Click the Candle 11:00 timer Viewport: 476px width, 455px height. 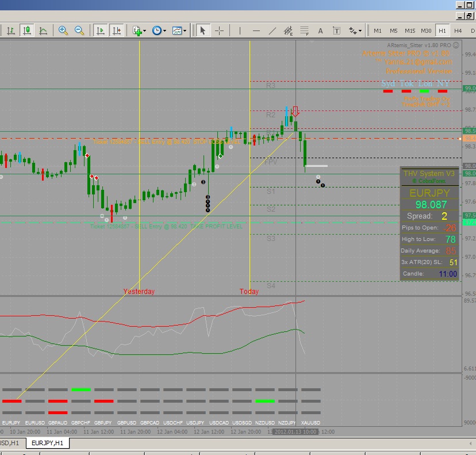coord(448,274)
